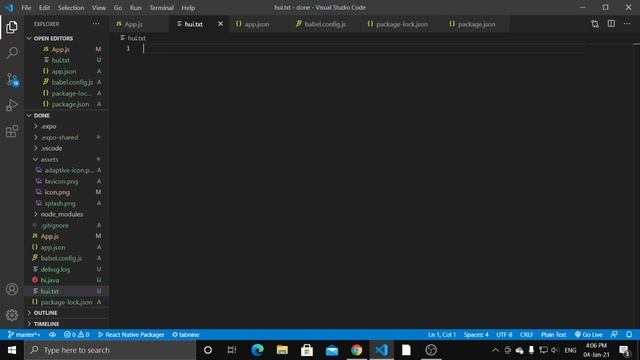Switch to the babel.config.js editor tab
This screenshot has height=360, width=640.
(x=325, y=24)
